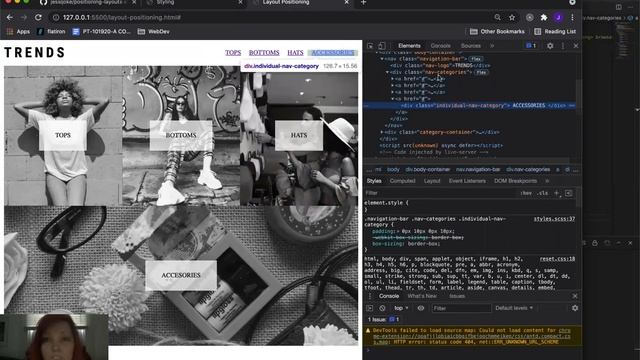The image size is (640, 360).
Task: Open the Computed pane tab
Action: click(x=402, y=181)
